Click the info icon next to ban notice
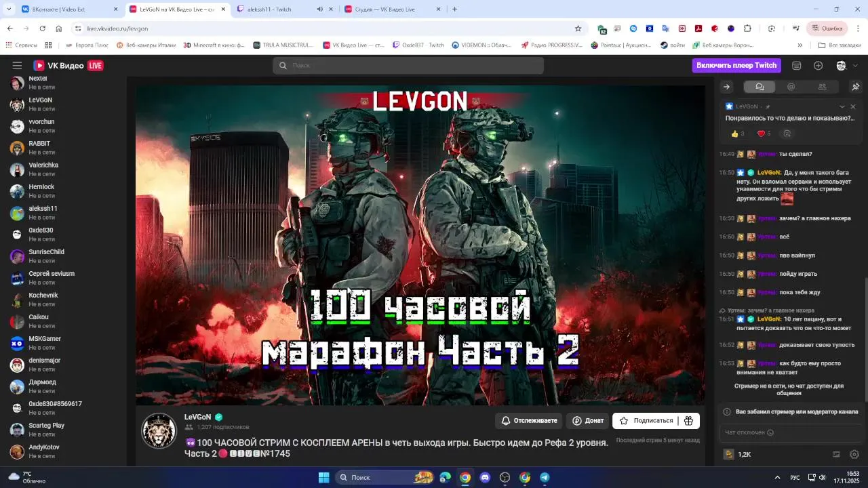The image size is (868, 488). point(727,412)
